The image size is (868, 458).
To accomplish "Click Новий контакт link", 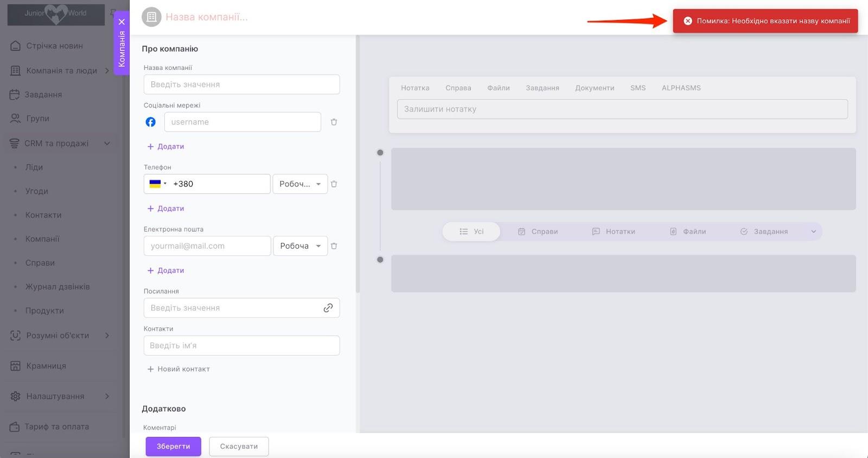I will [178, 369].
